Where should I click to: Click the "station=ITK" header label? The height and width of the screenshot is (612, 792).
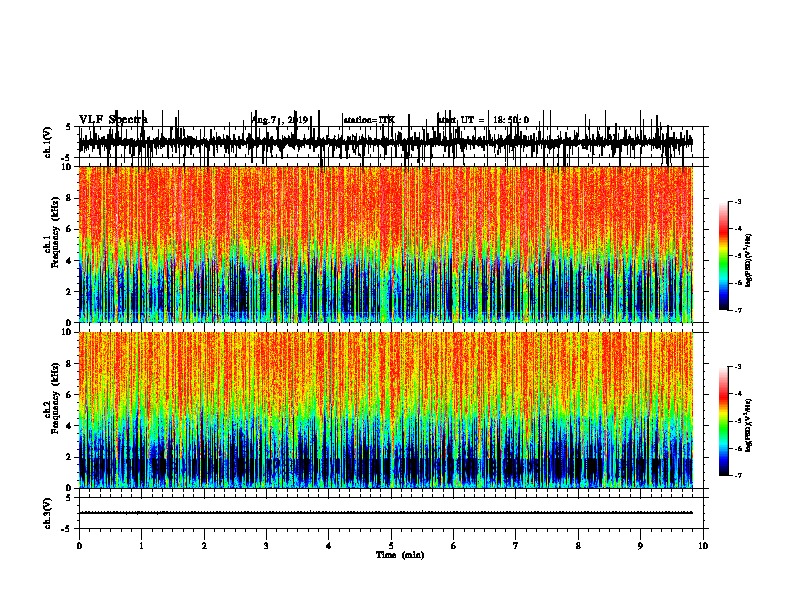point(369,120)
